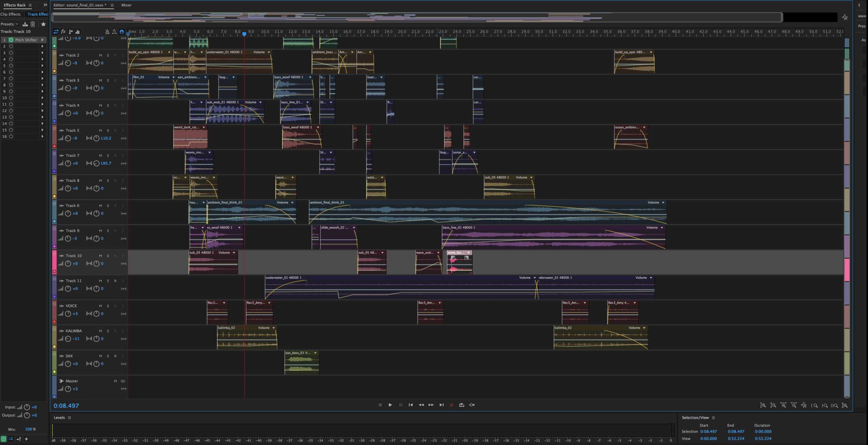Viewport: 868px width, 445px height.
Task: Mark preset as favorite star
Action: coord(43,24)
